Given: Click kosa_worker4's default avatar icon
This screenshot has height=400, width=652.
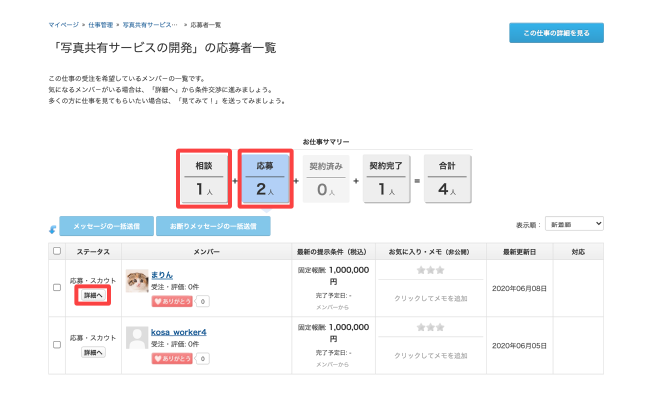Looking at the screenshot, I should pyautogui.click(x=137, y=338).
